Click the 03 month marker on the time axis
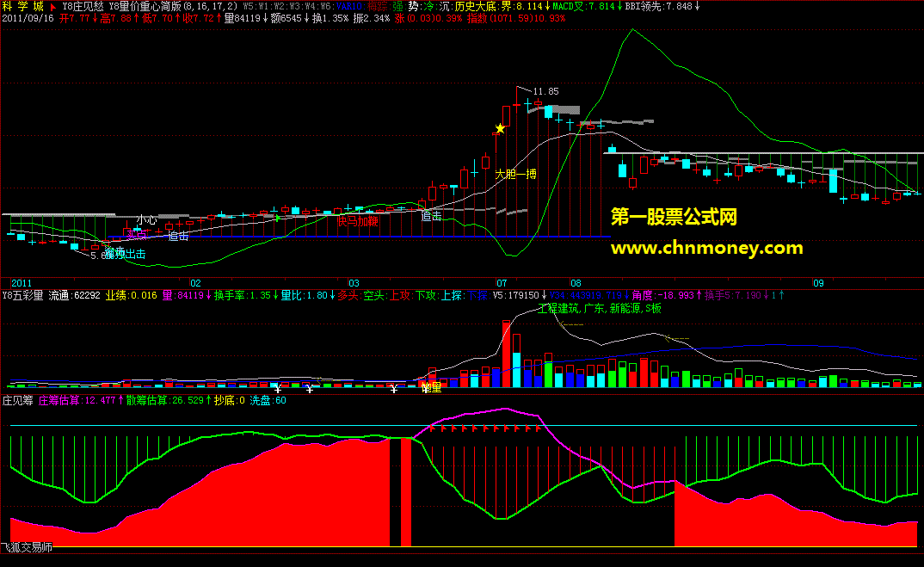Screen dimensions: 924x567 coord(354,284)
